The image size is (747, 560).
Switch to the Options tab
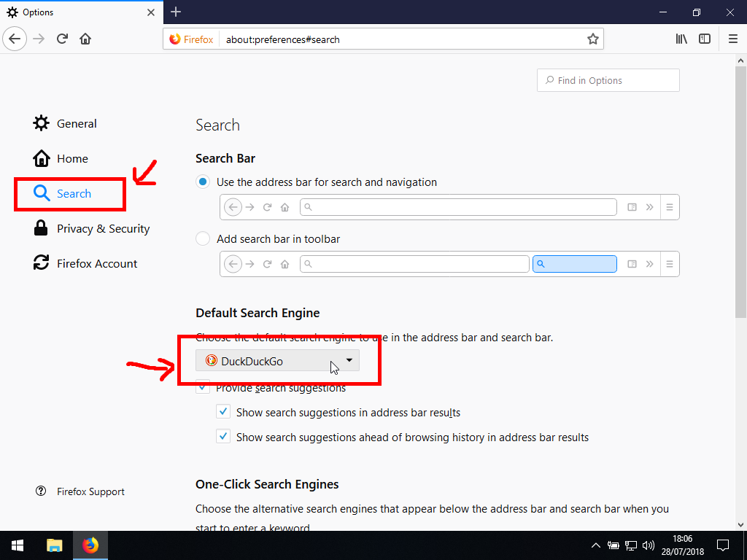tap(82, 12)
